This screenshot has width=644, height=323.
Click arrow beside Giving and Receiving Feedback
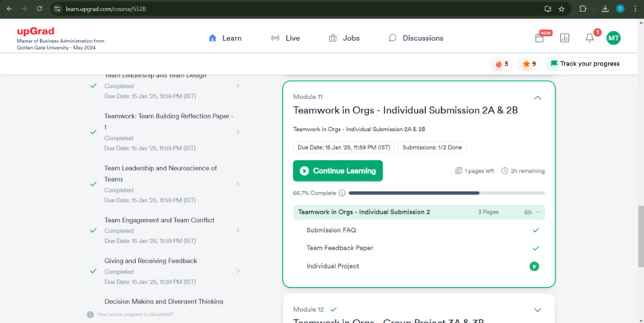238,271
